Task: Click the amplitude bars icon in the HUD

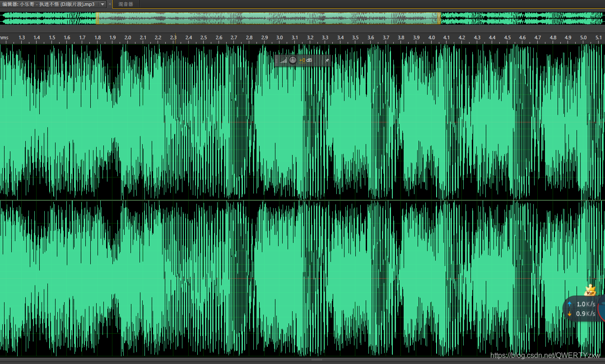Action: click(x=284, y=60)
